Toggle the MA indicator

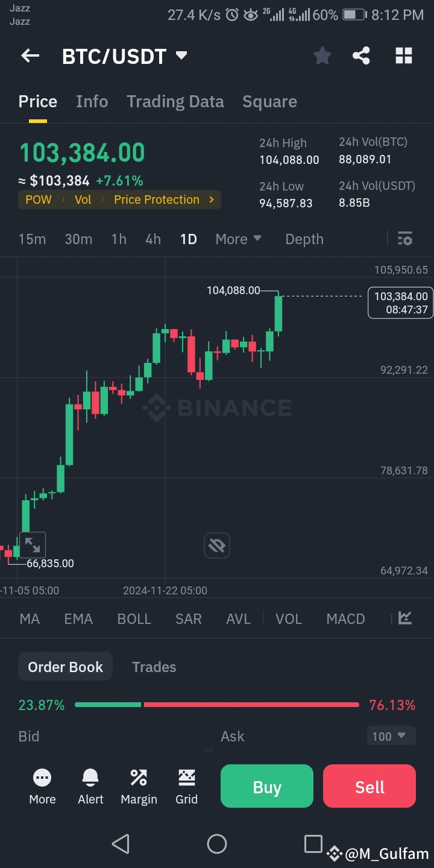click(30, 619)
